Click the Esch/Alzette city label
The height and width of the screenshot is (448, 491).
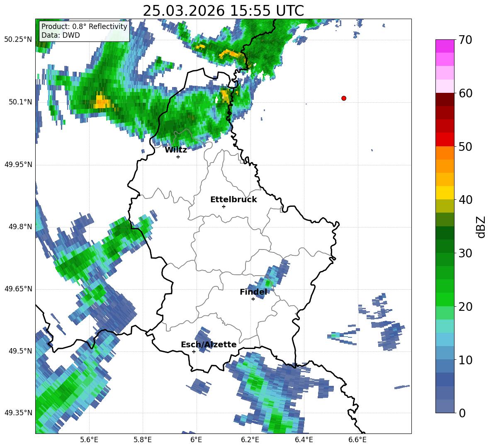(x=209, y=344)
